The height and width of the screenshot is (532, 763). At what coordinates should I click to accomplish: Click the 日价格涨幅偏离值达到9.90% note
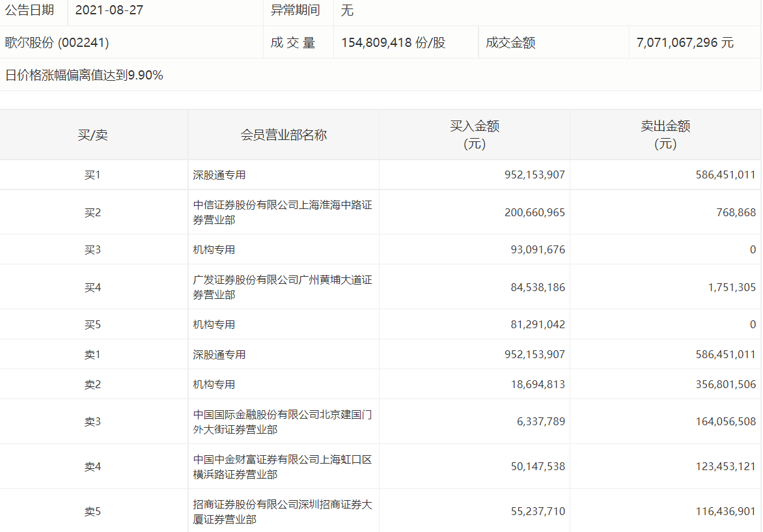click(x=84, y=75)
